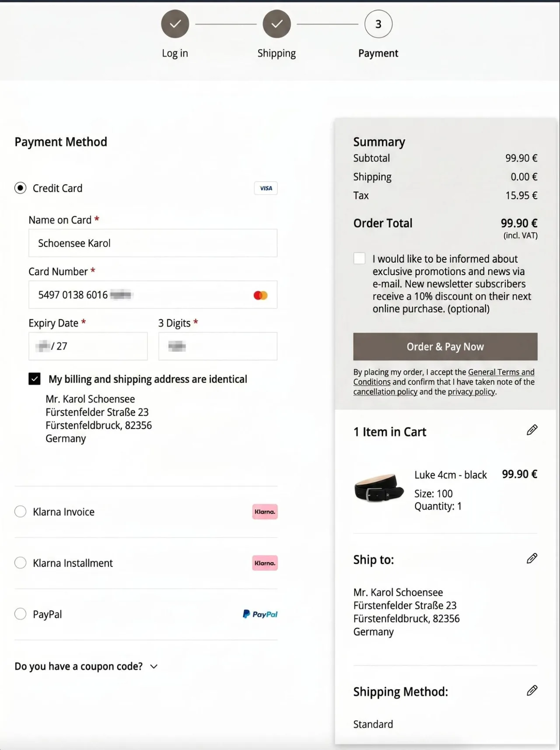The image size is (560, 750).
Task: Tick the newsletter promotions checkbox
Action: pyautogui.click(x=359, y=258)
